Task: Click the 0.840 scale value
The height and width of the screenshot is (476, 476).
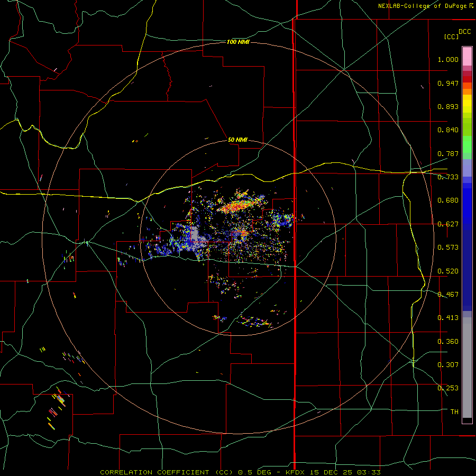Action: click(448, 130)
